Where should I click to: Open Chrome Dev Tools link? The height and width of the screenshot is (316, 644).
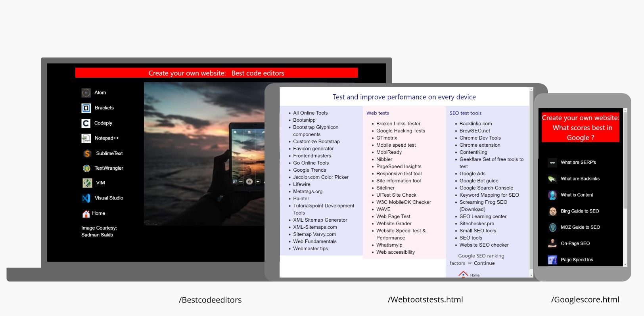[480, 138]
